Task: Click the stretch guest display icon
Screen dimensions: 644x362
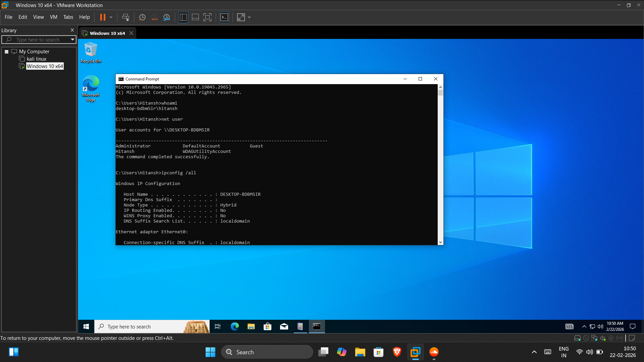Action: tap(241, 17)
